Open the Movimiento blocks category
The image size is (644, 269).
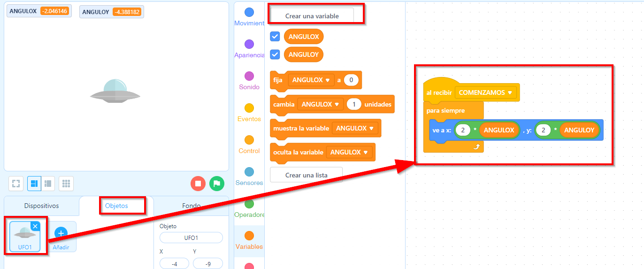(249, 17)
